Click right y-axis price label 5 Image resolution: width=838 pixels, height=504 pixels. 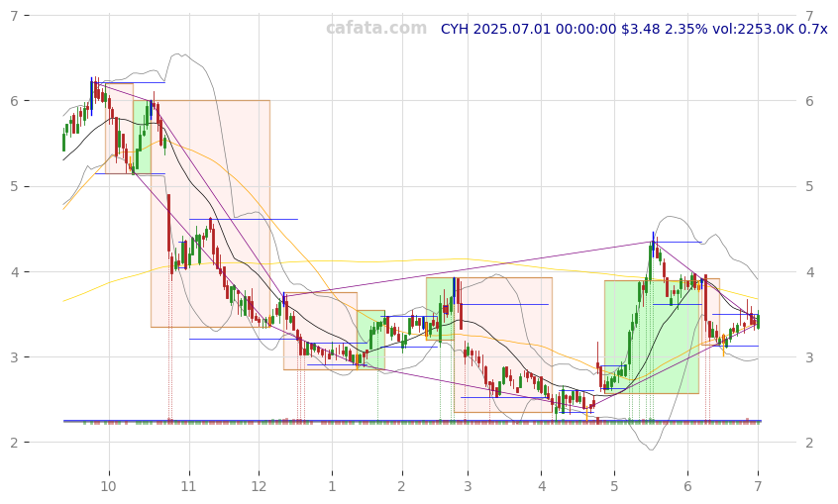(x=809, y=186)
